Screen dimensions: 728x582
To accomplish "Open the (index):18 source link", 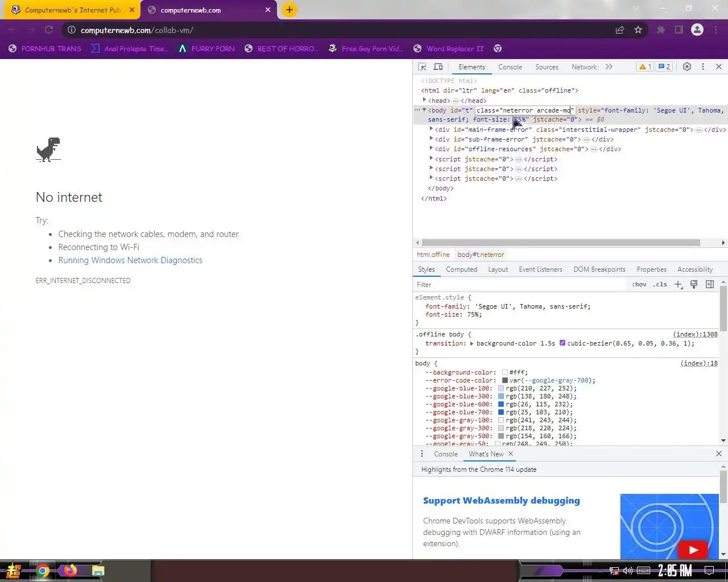I will [x=699, y=363].
